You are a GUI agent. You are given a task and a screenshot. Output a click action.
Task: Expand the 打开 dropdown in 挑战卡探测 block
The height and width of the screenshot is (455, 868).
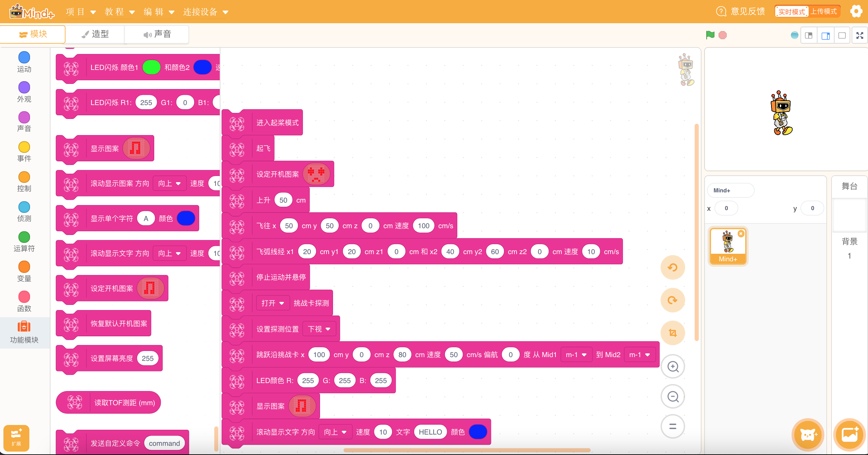click(273, 303)
